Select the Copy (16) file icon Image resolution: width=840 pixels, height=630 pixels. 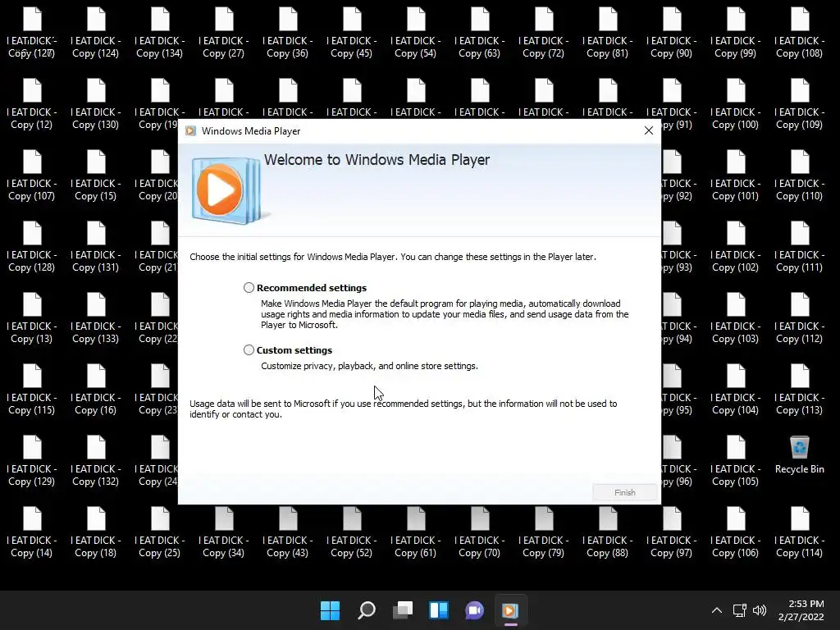[x=96, y=390]
